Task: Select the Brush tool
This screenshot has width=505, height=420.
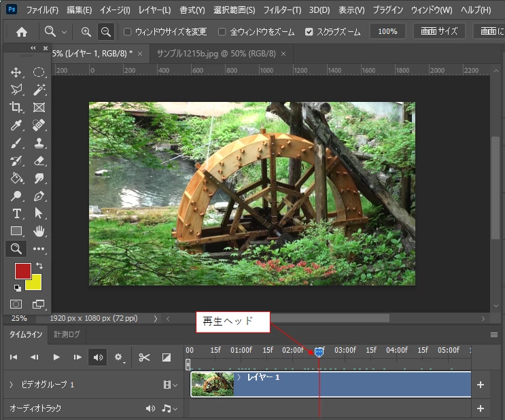Action: tap(16, 143)
